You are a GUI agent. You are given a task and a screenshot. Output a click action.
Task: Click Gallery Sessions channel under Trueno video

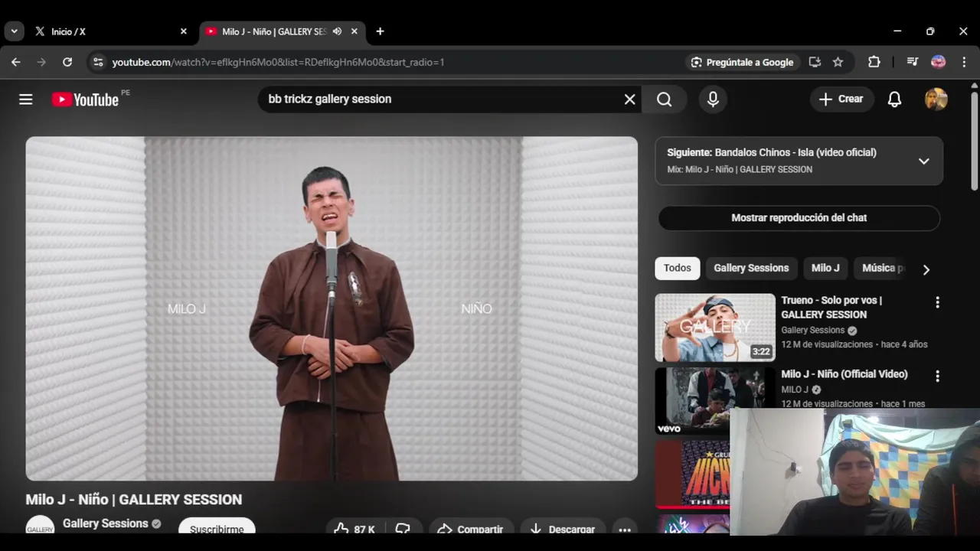812,330
